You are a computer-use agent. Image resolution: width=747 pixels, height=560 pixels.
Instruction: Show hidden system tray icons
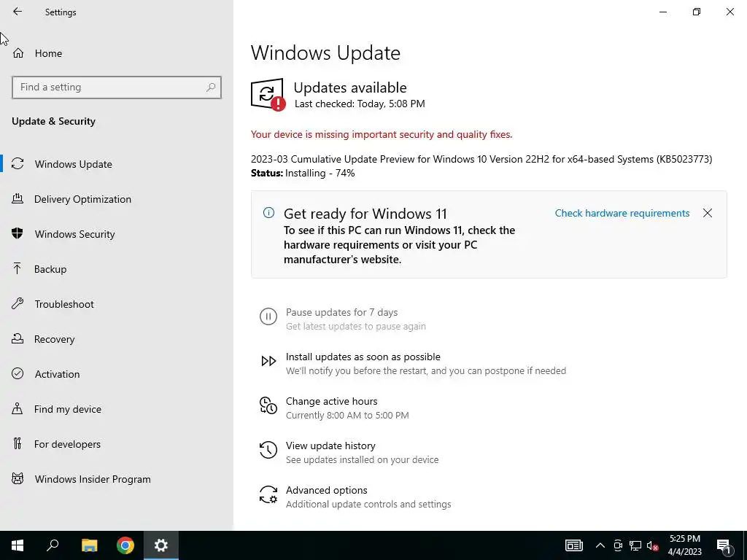click(x=600, y=545)
